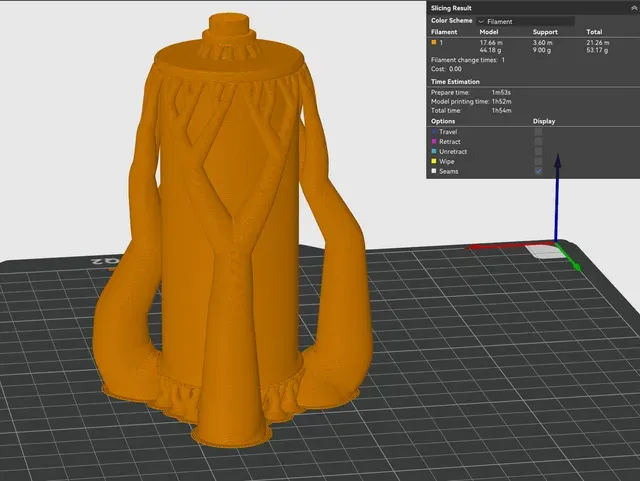The height and width of the screenshot is (481, 640).
Task: Click the support weight '9.00 g'
Action: click(542, 50)
